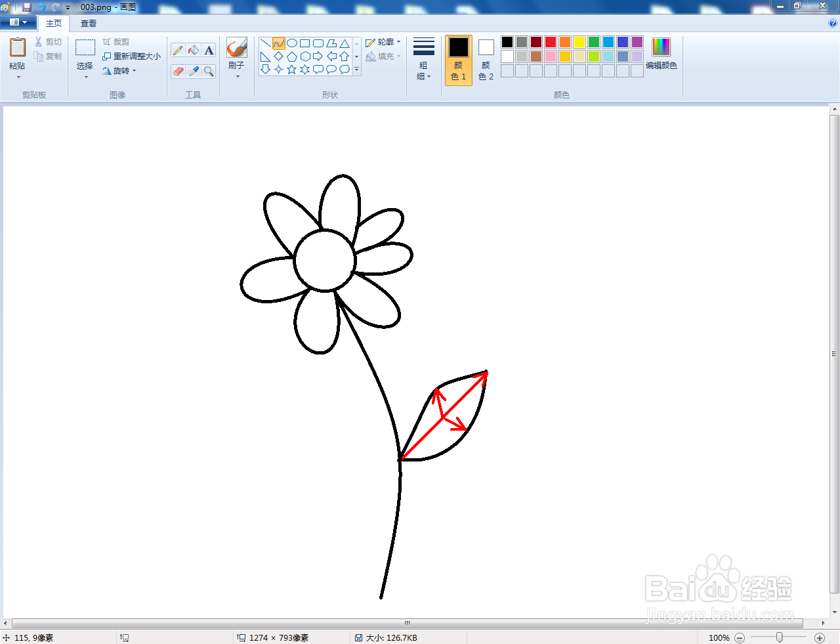Choose the Six-point star shape
The height and width of the screenshot is (644, 840).
coord(305,69)
